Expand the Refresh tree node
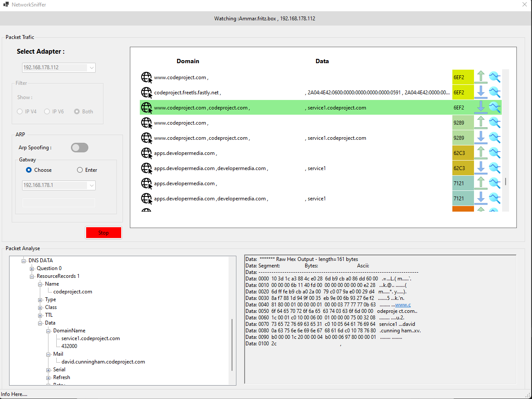 tap(48, 377)
